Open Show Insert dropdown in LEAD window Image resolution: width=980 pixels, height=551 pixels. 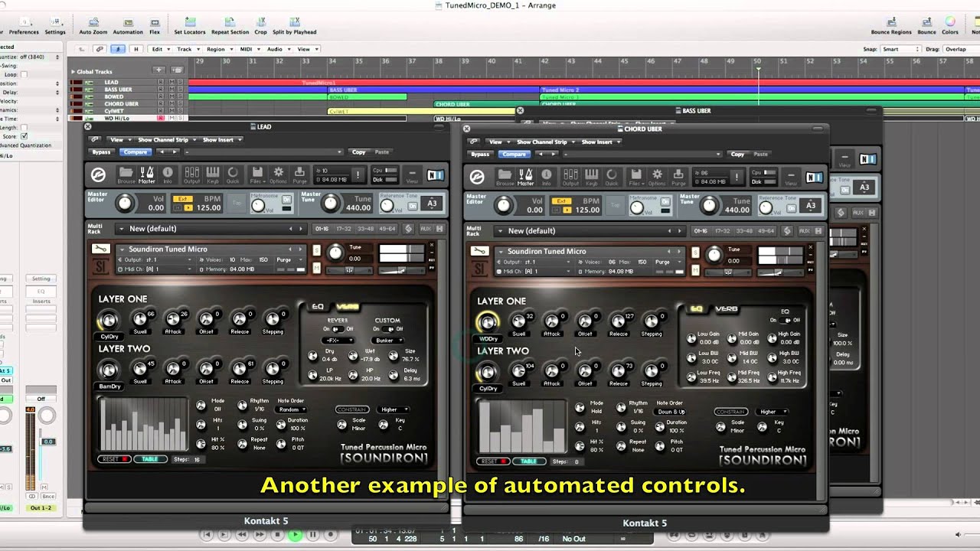click(x=222, y=140)
